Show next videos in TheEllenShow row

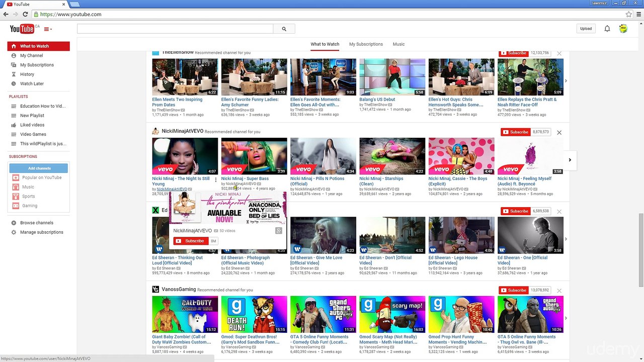(566, 80)
